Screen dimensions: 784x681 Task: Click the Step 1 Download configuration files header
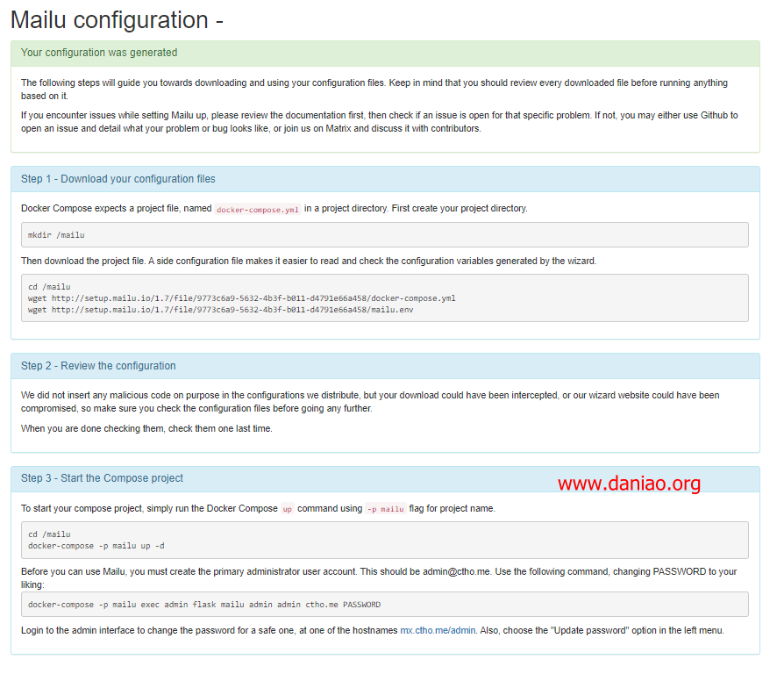pyautogui.click(x=385, y=179)
